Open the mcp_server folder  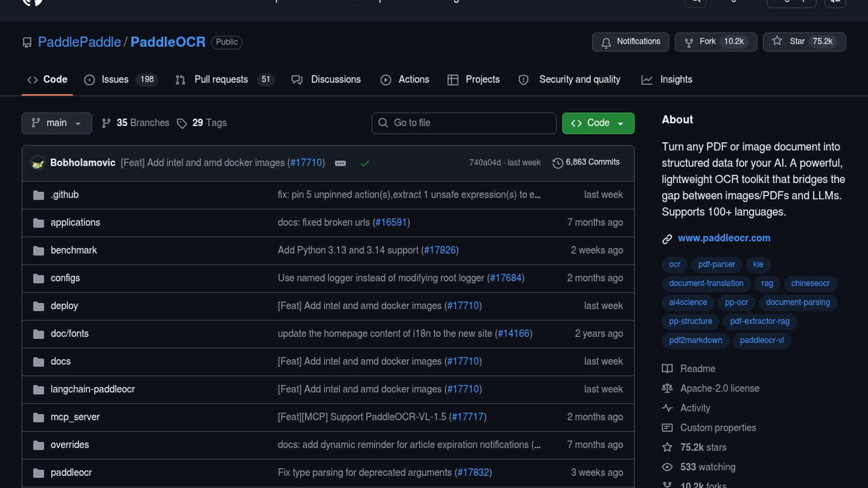(x=75, y=417)
